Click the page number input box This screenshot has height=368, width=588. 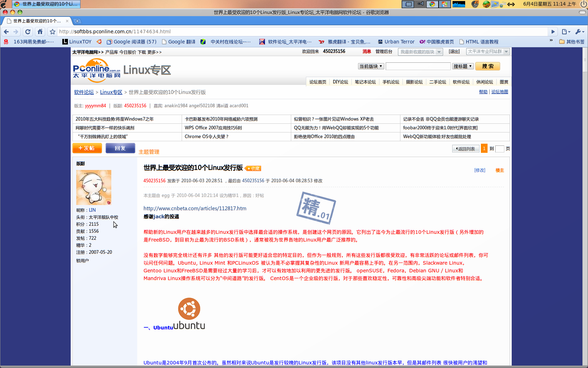click(500, 149)
